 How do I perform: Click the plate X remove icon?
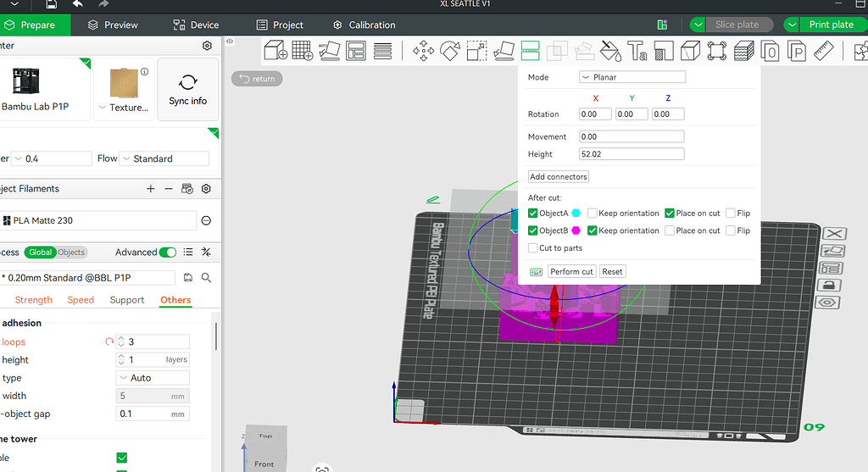point(834,234)
